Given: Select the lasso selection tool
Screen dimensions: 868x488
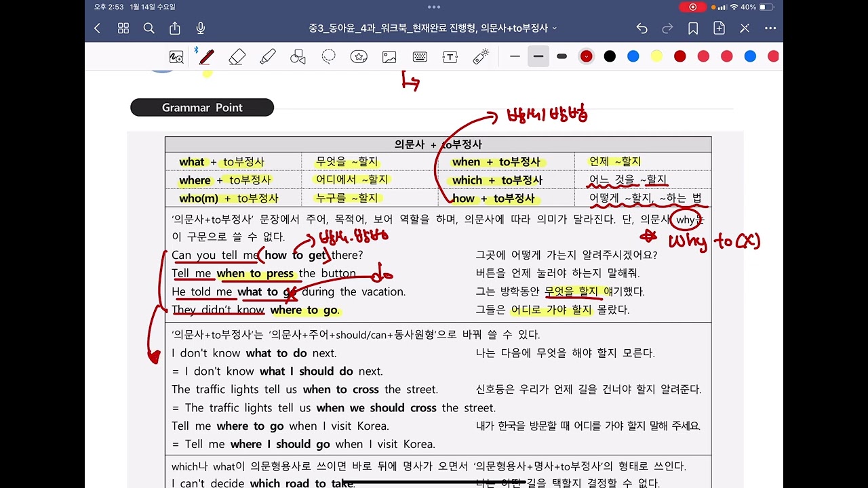Looking at the screenshot, I should (x=329, y=57).
